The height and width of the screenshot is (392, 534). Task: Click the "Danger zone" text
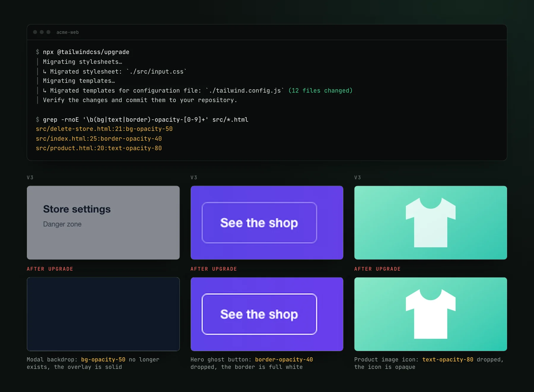click(62, 224)
